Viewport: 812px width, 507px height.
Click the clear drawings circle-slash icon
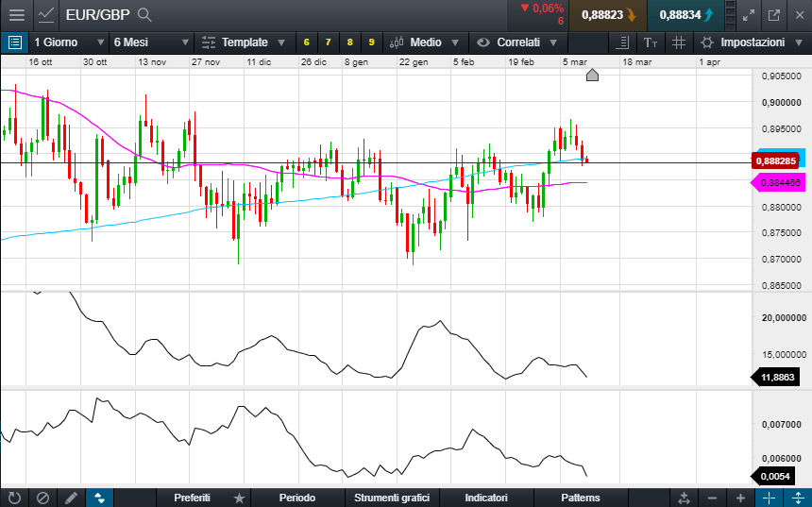click(43, 499)
